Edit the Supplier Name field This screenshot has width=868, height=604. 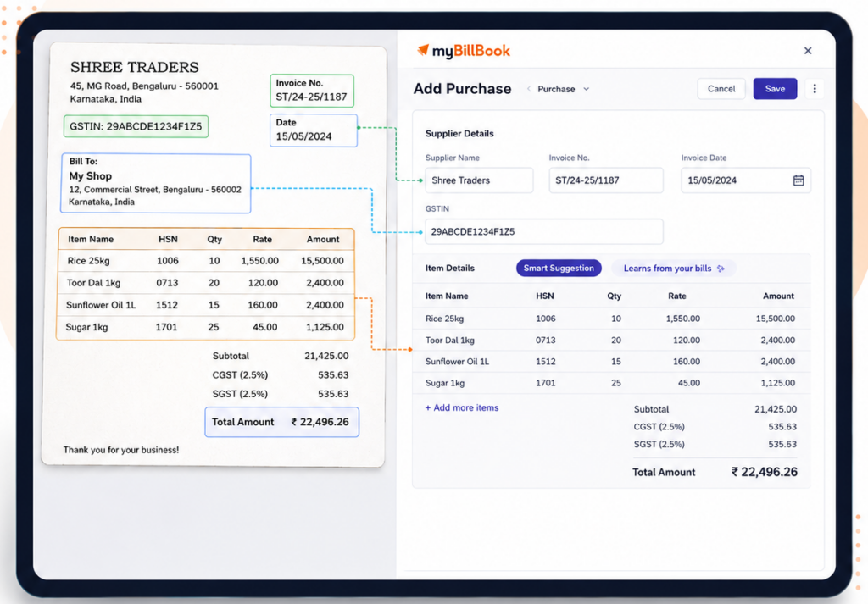(479, 180)
